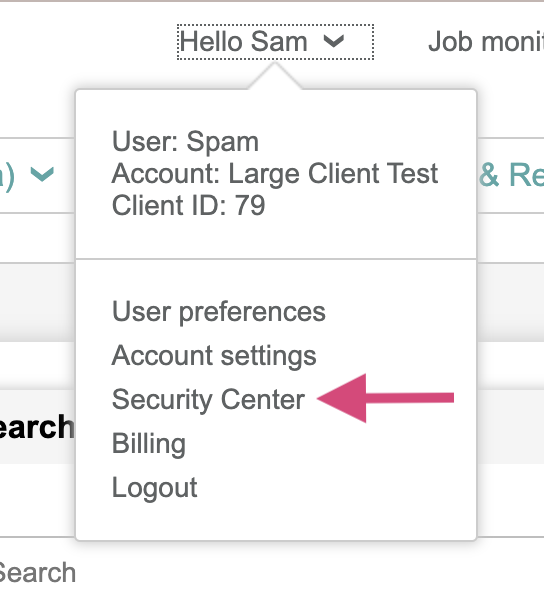
Task: Click the divider line inside the popup
Action: pos(276,259)
